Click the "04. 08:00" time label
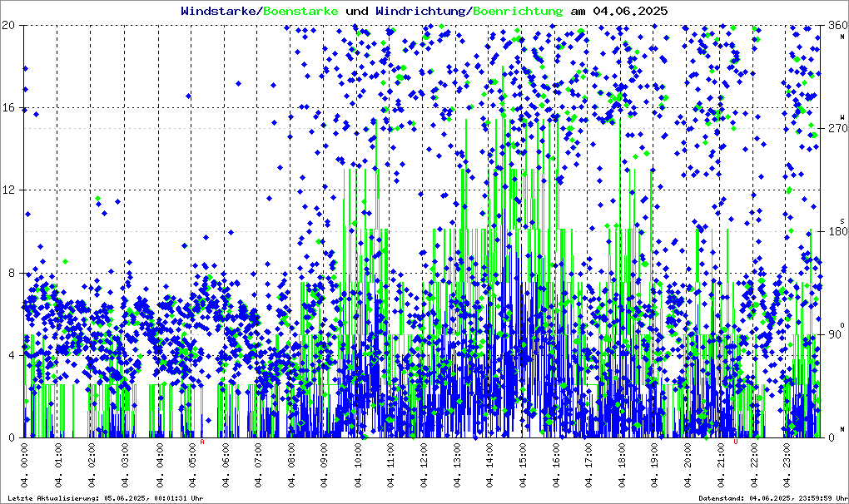 290,466
